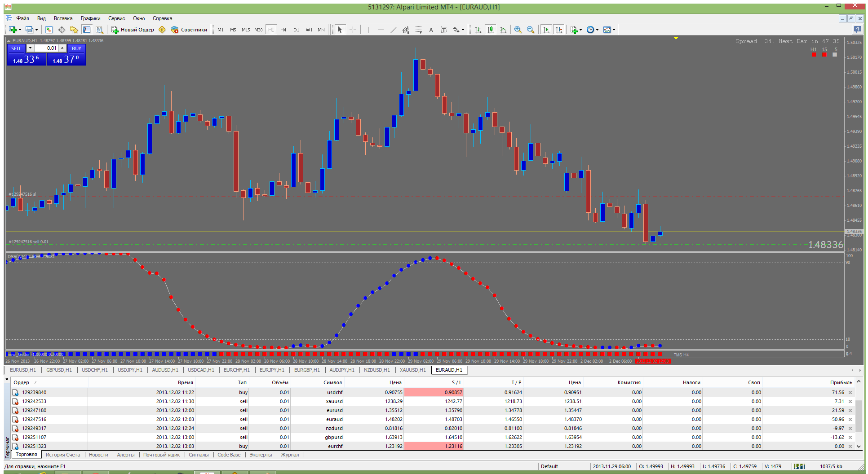Toggle the Navigator star-folder icon
The image size is (868, 474).
click(74, 30)
